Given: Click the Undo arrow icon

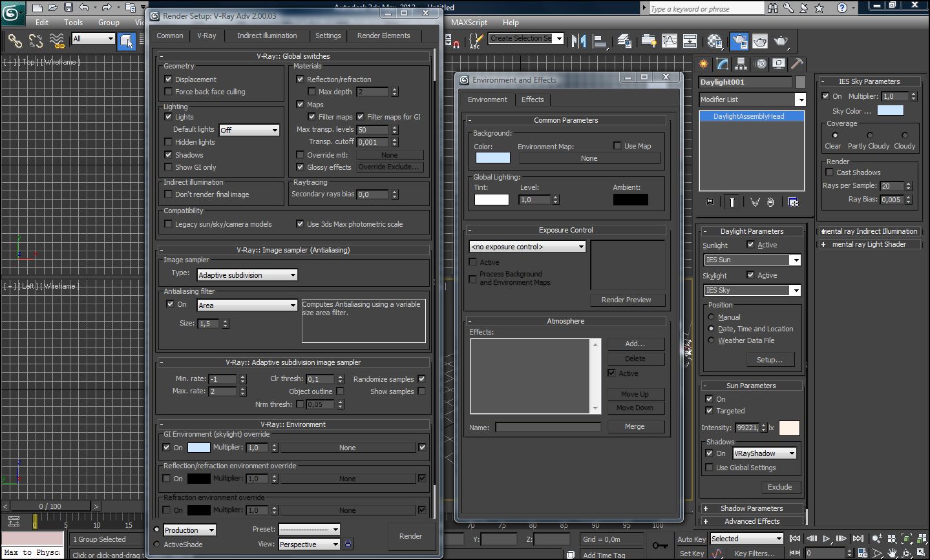Looking at the screenshot, I should (x=84, y=7).
